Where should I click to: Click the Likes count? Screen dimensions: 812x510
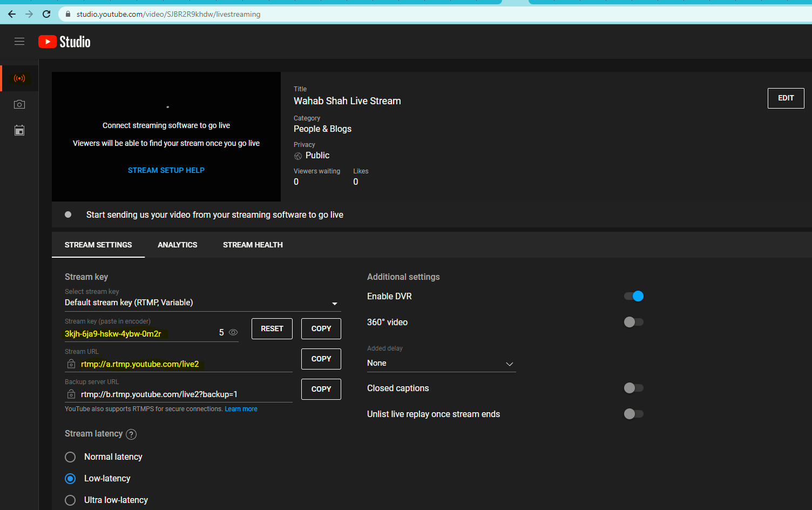[356, 182]
